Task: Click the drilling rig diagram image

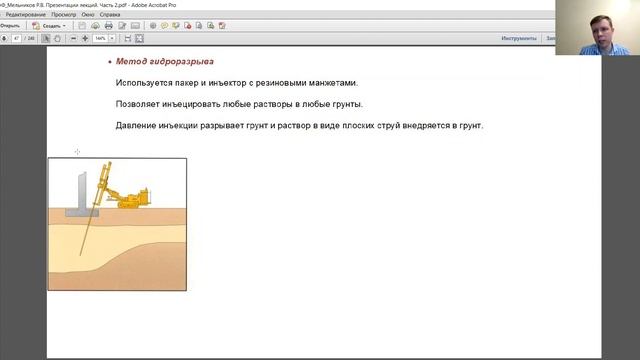Action: coord(118,224)
